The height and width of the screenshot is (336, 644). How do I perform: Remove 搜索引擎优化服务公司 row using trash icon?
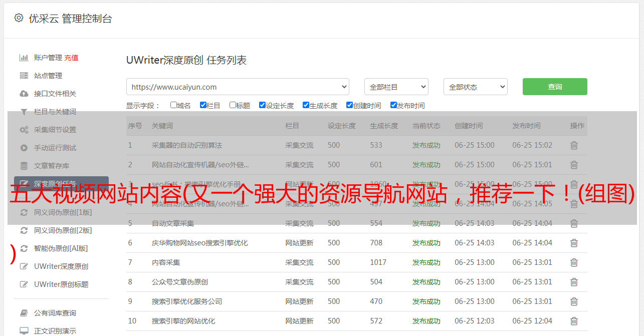tap(574, 301)
